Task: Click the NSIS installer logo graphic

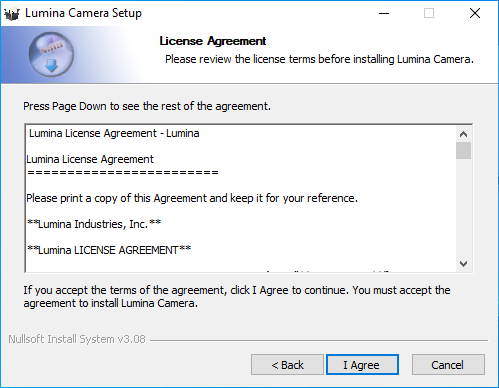Action: (x=51, y=55)
